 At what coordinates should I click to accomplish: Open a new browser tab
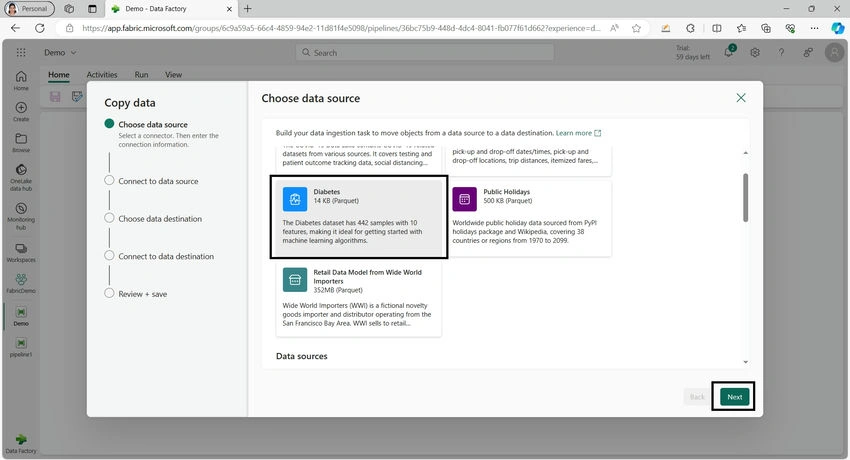(x=248, y=9)
